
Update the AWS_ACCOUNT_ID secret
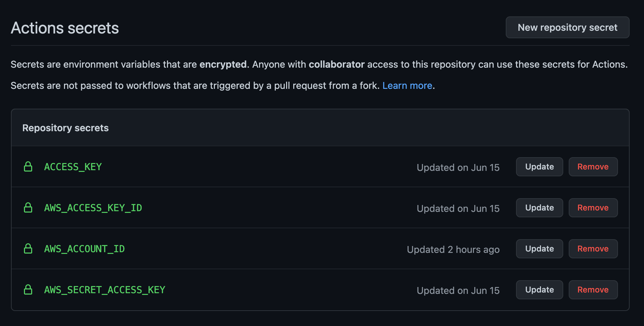click(539, 249)
